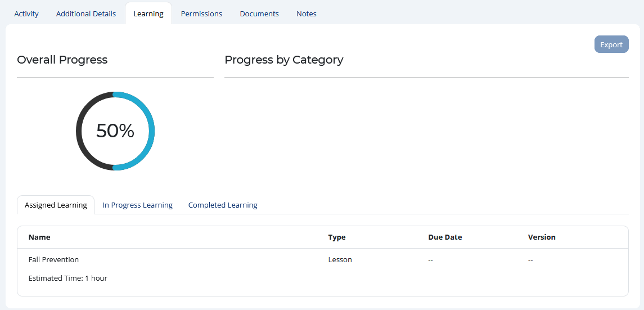Click the Due Date column header
Image resolution: width=644 pixels, height=310 pixels.
pos(445,237)
